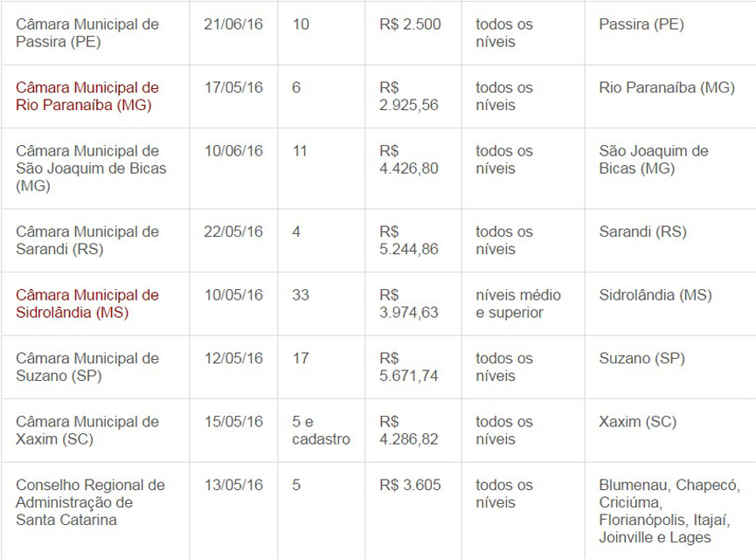Screen dimensions: 756x559
Task: Open the Câmara Municipal de Rio Paranaíba link
Action: point(87,96)
